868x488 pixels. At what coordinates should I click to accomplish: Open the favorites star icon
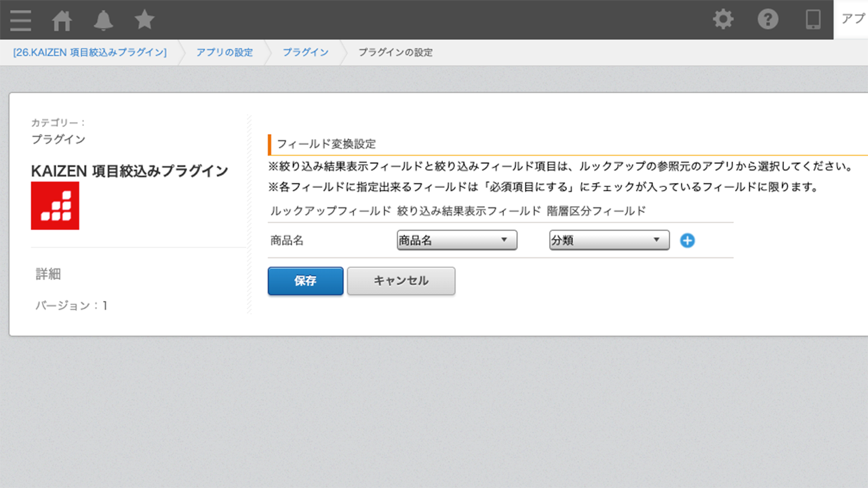pyautogui.click(x=144, y=20)
